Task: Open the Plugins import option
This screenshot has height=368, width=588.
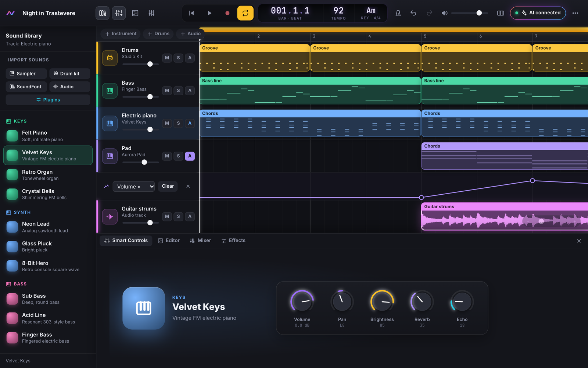Action: point(48,100)
